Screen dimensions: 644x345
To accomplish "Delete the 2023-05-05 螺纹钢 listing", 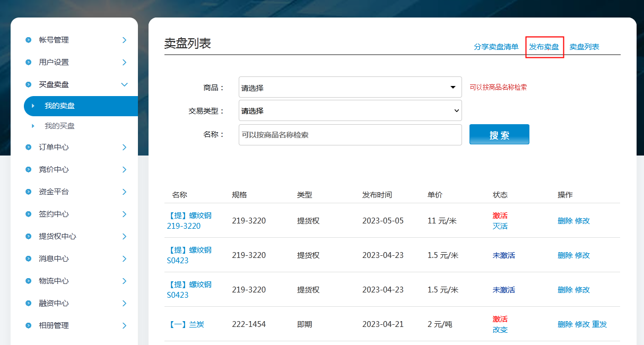I will click(x=565, y=221).
